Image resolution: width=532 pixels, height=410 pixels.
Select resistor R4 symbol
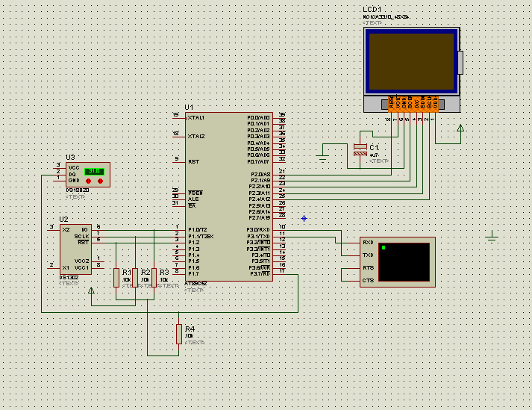click(x=179, y=334)
